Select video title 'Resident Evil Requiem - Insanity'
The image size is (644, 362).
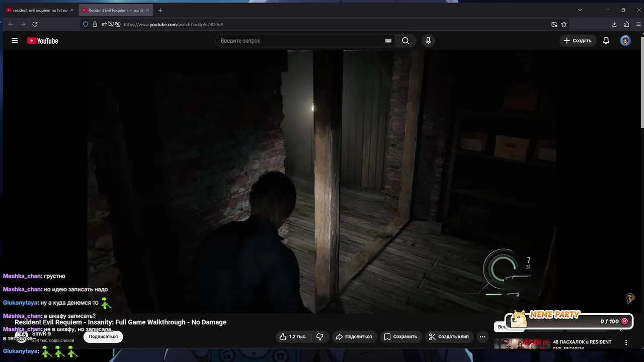coord(121,322)
